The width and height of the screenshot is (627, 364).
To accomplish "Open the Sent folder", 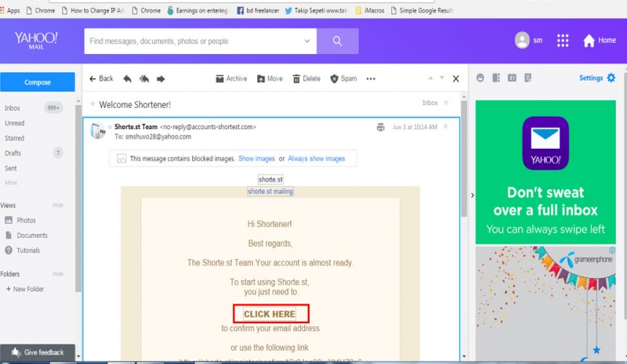I will point(11,168).
